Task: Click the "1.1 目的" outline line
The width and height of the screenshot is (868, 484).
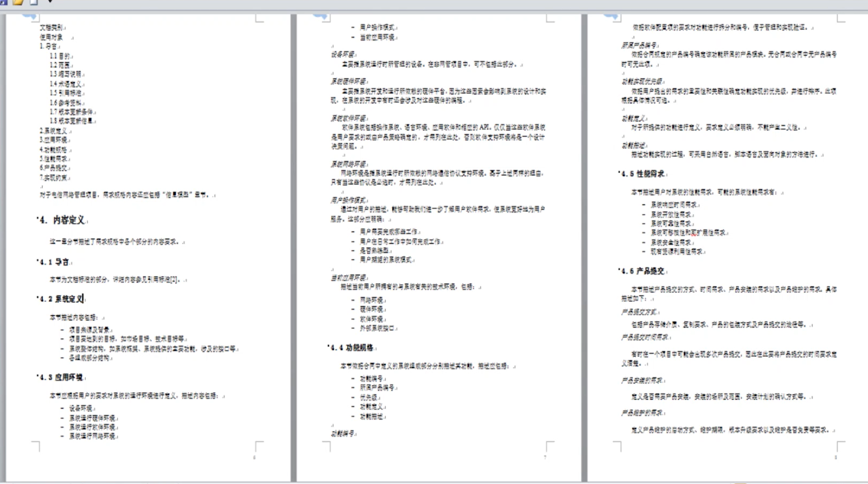Action: click(60, 56)
